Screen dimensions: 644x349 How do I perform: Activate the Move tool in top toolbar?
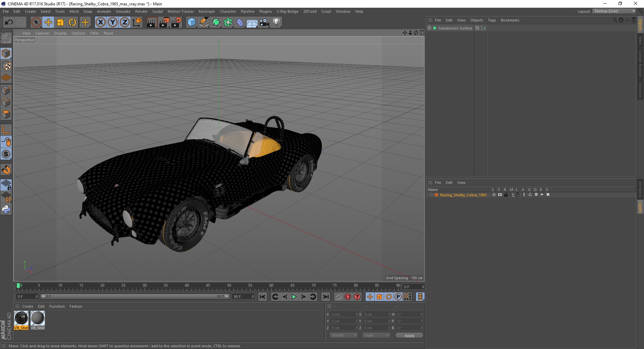pos(48,22)
